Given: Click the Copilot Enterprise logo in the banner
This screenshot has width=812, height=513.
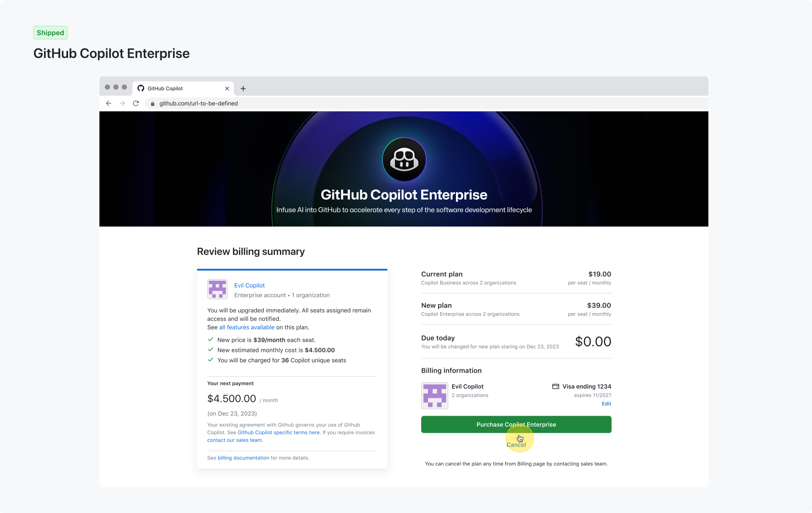Looking at the screenshot, I should tap(404, 159).
